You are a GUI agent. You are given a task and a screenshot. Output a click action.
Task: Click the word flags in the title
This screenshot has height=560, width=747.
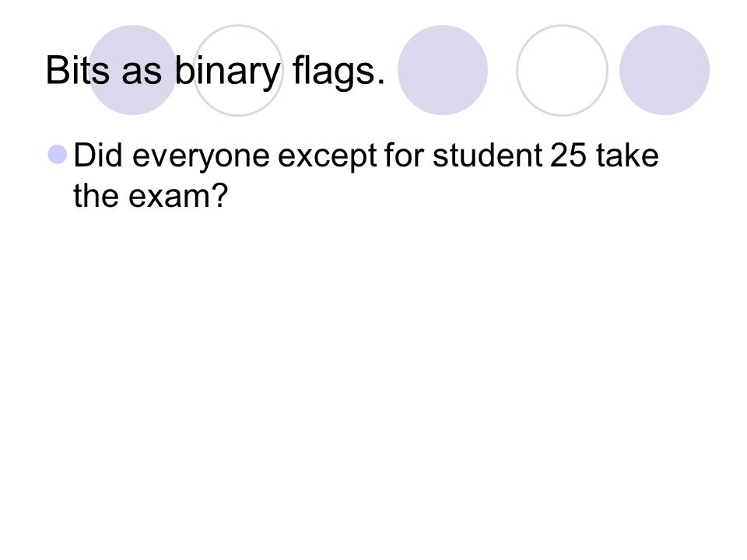(334, 72)
